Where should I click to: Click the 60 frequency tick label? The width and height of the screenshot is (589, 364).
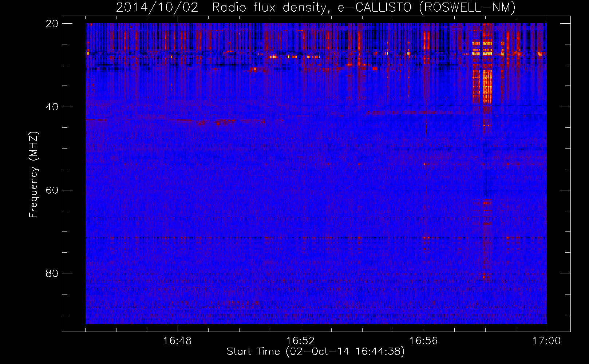52,190
